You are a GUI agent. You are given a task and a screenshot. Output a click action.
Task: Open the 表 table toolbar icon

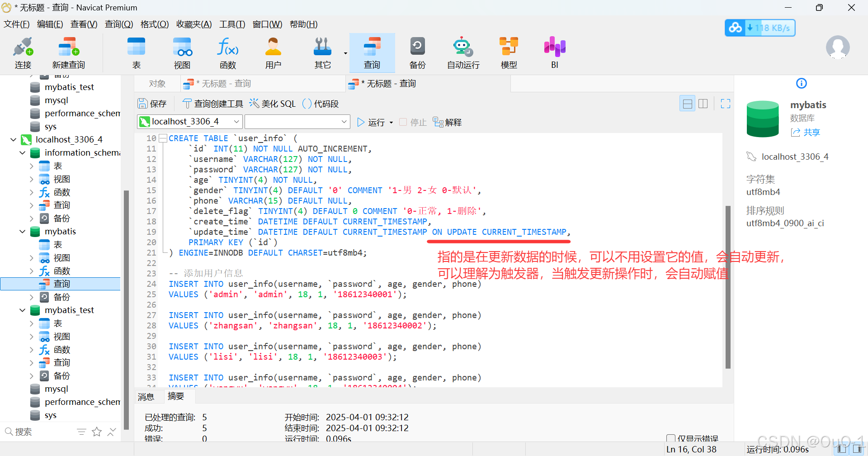coord(136,53)
